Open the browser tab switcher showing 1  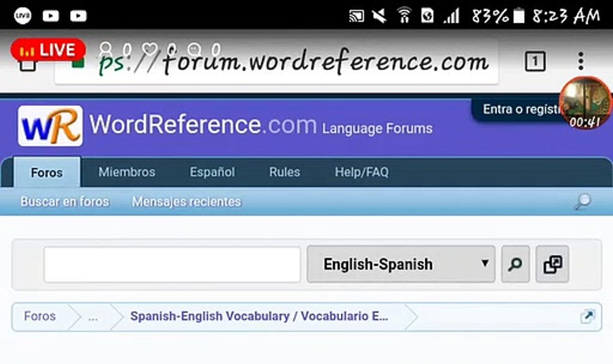pyautogui.click(x=536, y=62)
